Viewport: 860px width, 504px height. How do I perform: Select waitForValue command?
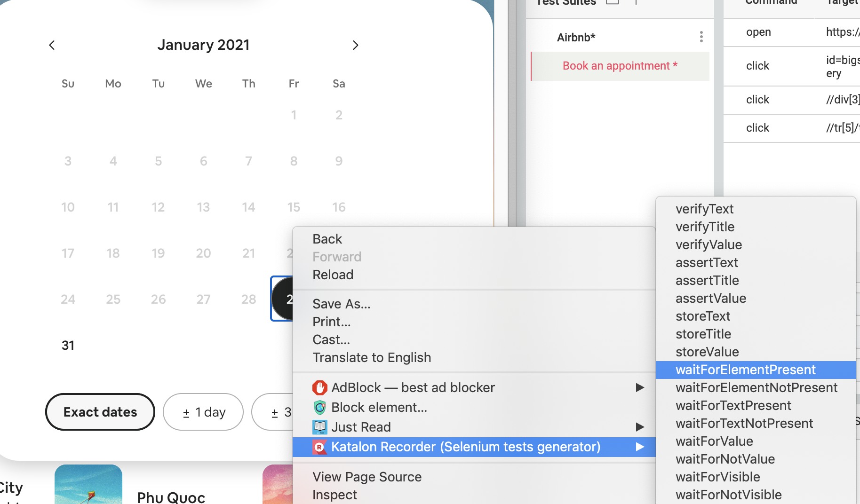(x=756, y=441)
